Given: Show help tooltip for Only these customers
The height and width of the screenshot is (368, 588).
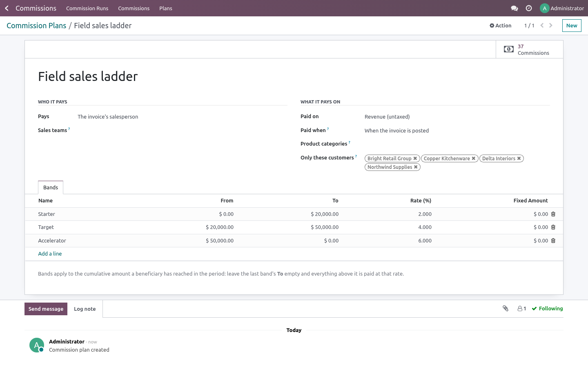Looking at the screenshot, I should coord(356,156).
